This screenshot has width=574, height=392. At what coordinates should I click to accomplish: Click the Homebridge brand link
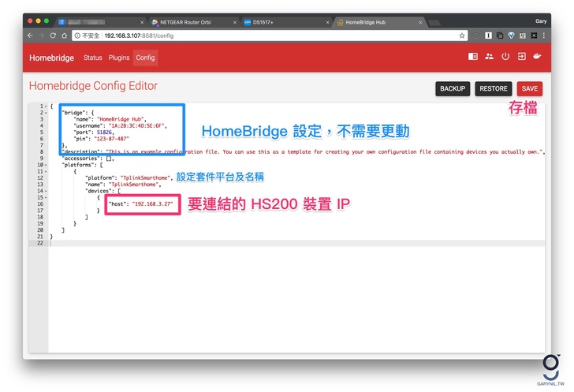pos(51,58)
